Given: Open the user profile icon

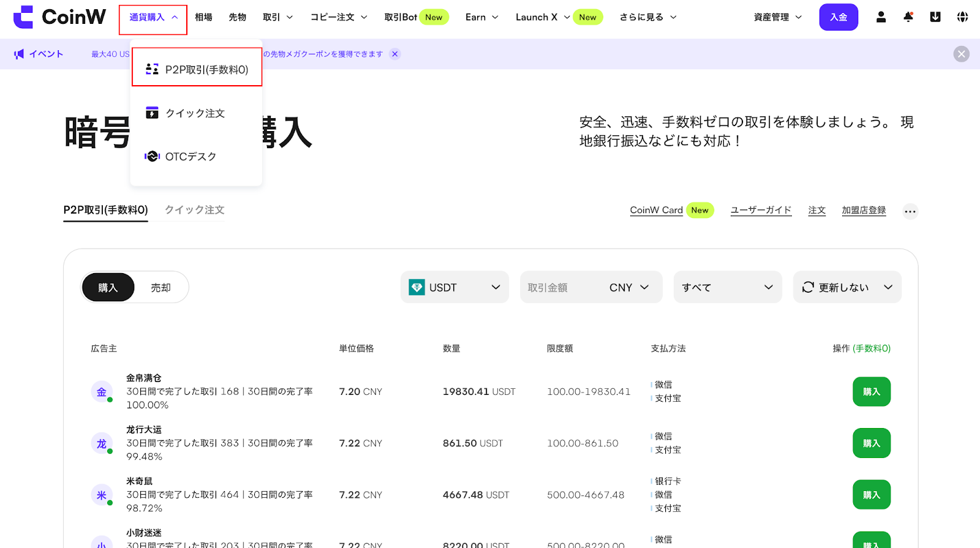Looking at the screenshot, I should point(881,17).
